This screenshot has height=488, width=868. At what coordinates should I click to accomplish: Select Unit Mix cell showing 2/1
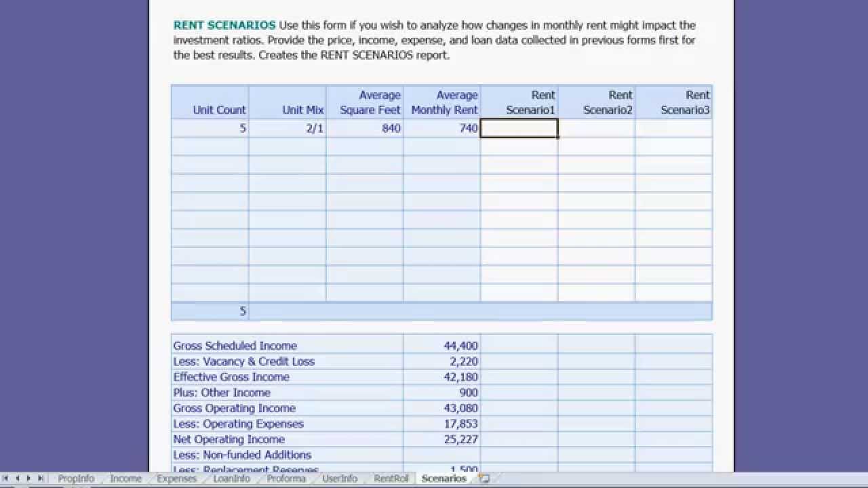[x=288, y=128]
